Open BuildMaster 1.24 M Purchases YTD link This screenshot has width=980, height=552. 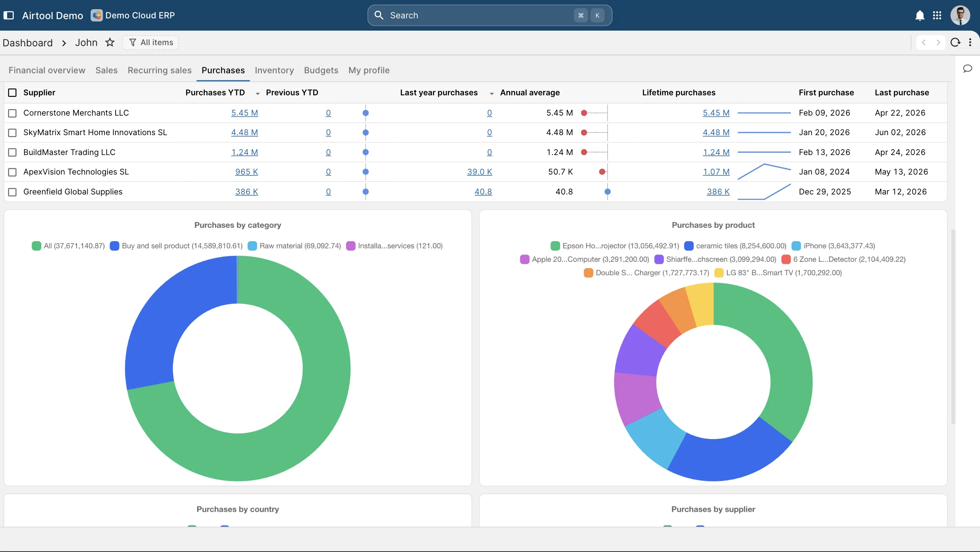[245, 152]
